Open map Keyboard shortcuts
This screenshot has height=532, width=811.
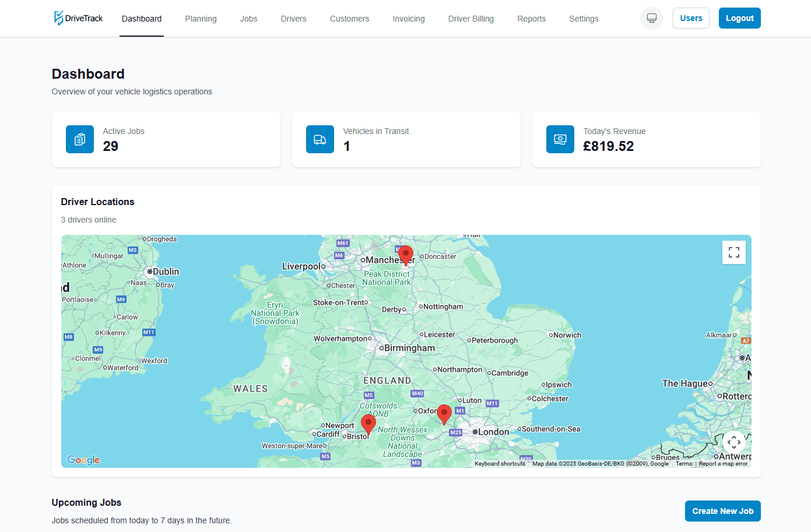[x=500, y=464]
